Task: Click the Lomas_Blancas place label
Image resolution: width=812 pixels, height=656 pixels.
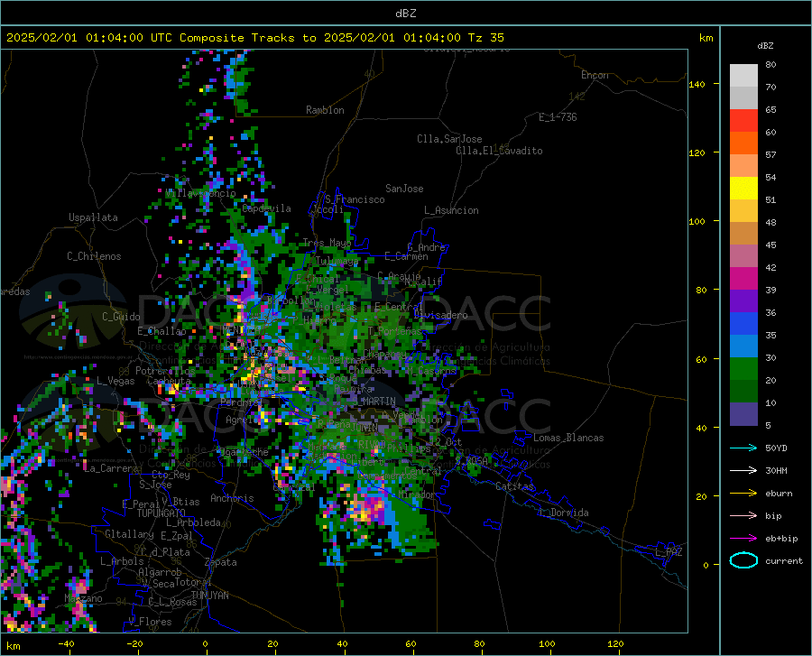Action: 568,438
